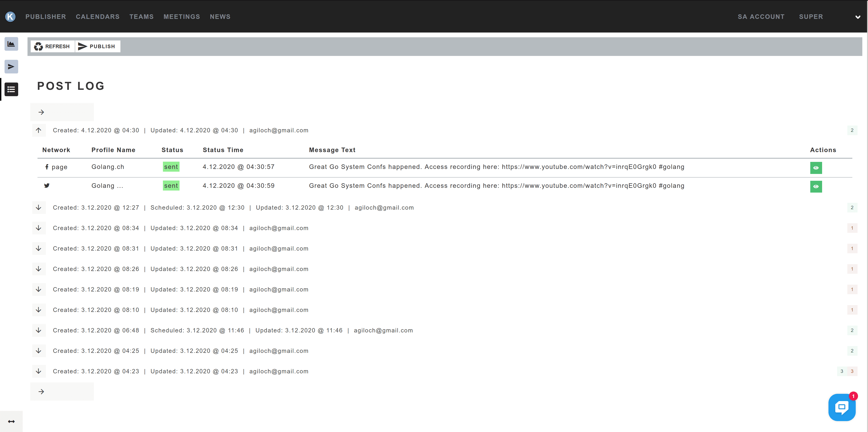Open the Calendars menu
The image size is (868, 432).
tap(97, 17)
